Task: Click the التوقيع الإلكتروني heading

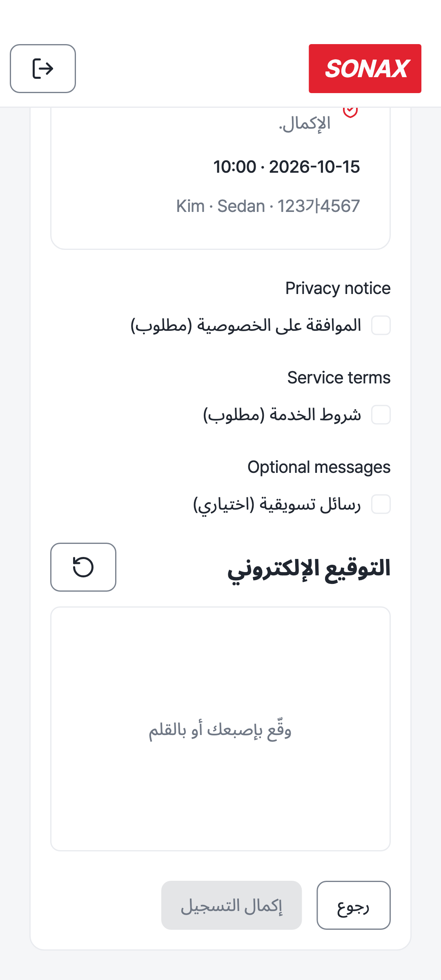Action: click(309, 568)
